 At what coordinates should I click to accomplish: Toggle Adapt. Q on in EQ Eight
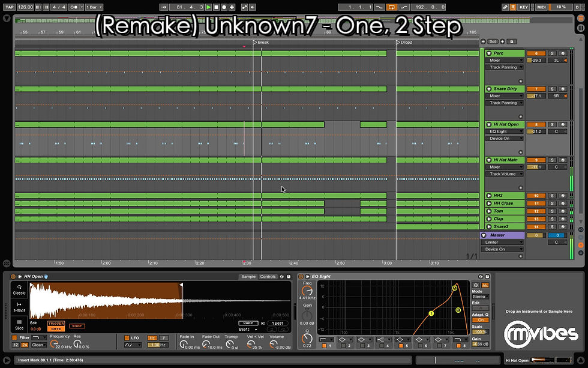click(x=481, y=320)
